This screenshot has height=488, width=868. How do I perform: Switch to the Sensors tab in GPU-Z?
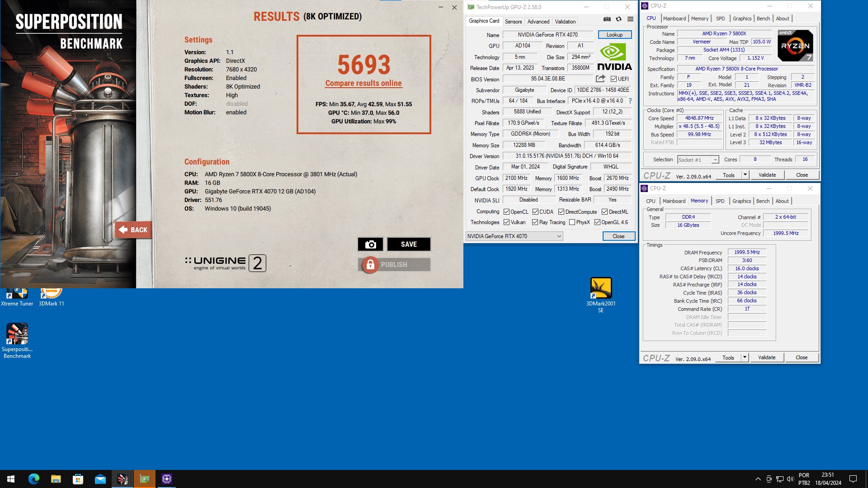513,21
